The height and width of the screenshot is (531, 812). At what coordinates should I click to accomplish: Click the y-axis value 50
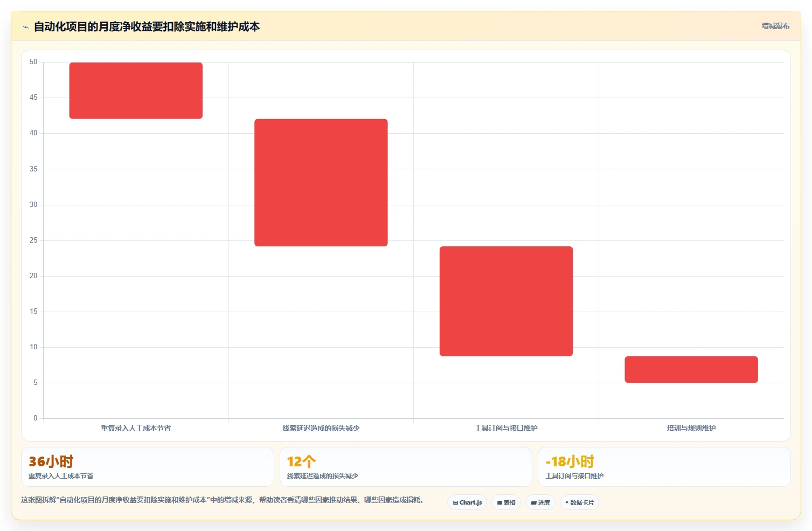click(x=33, y=62)
